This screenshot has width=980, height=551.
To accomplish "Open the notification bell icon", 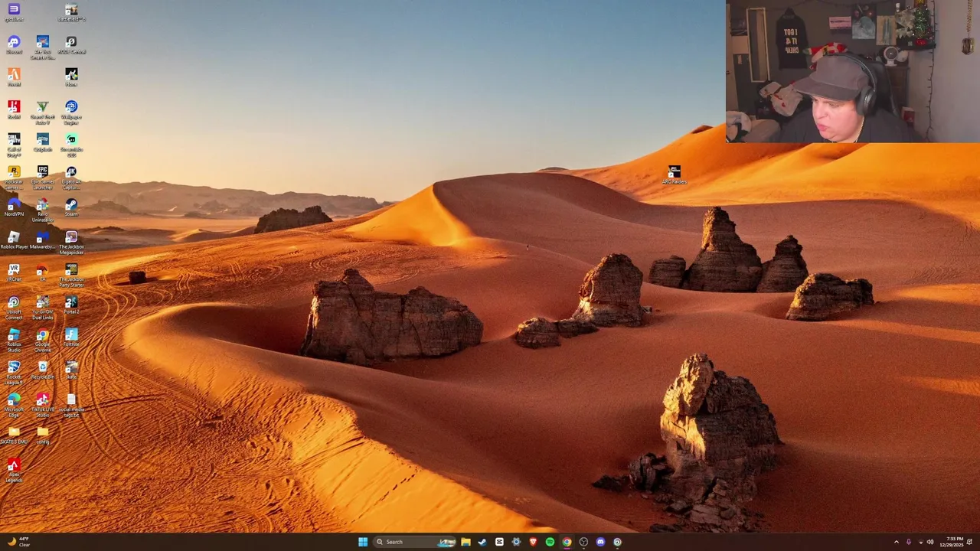I will click(969, 542).
